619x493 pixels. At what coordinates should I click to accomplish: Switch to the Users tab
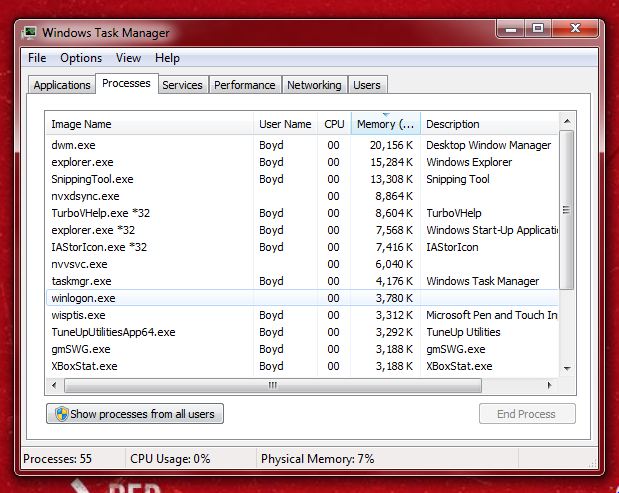tap(367, 85)
